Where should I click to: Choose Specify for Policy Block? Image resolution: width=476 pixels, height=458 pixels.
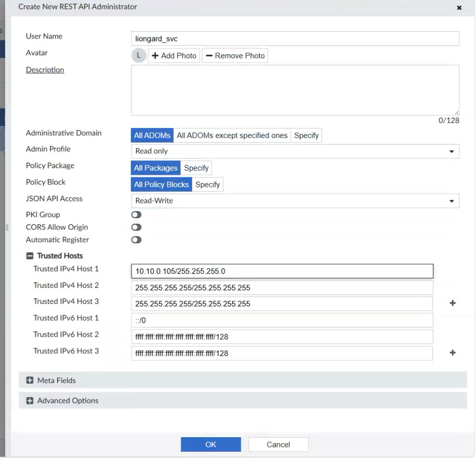208,184
